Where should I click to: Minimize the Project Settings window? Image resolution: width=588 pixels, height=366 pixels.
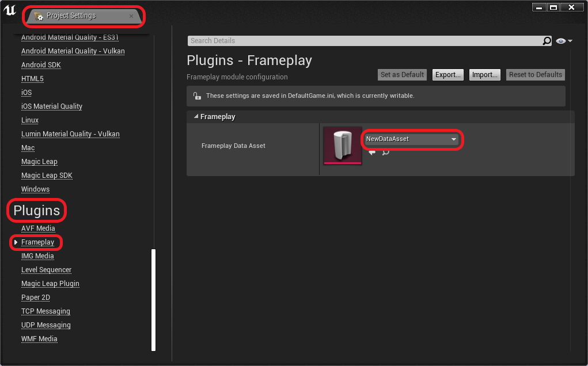click(x=539, y=7)
